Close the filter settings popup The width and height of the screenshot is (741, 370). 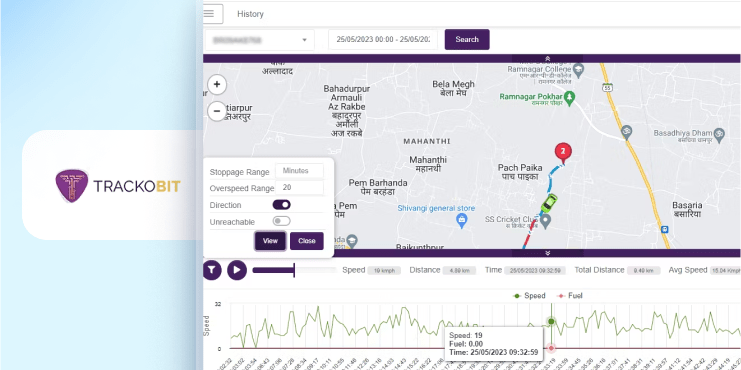[x=307, y=241]
